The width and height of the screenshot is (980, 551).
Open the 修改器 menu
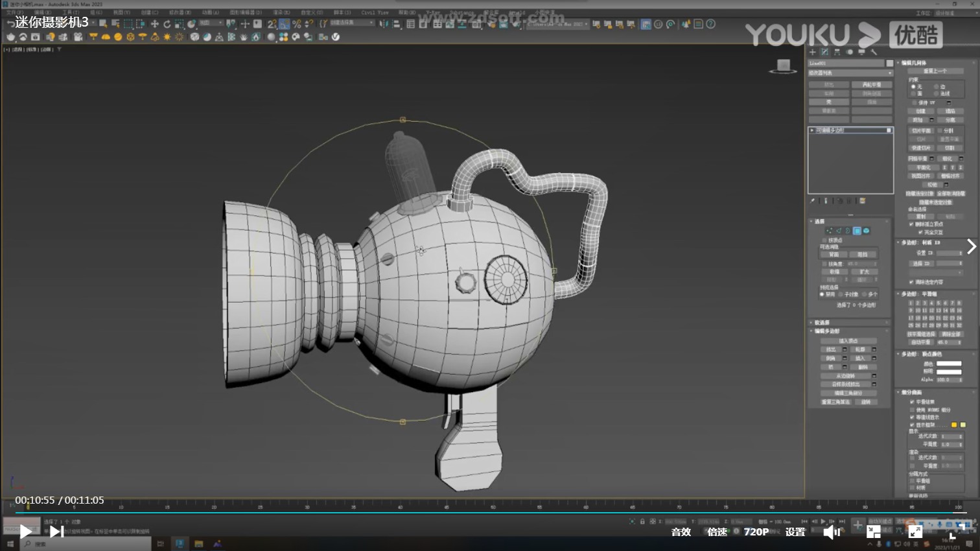pyautogui.click(x=180, y=12)
